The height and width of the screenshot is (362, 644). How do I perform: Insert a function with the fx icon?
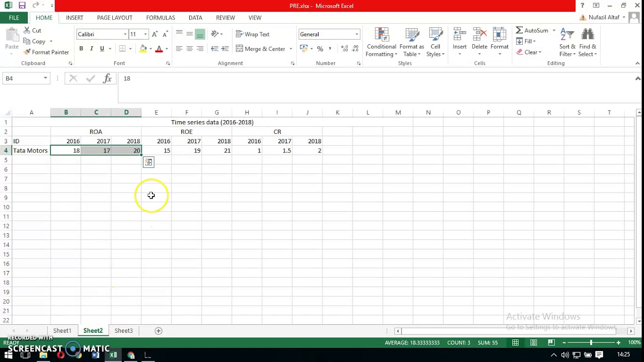(107, 78)
